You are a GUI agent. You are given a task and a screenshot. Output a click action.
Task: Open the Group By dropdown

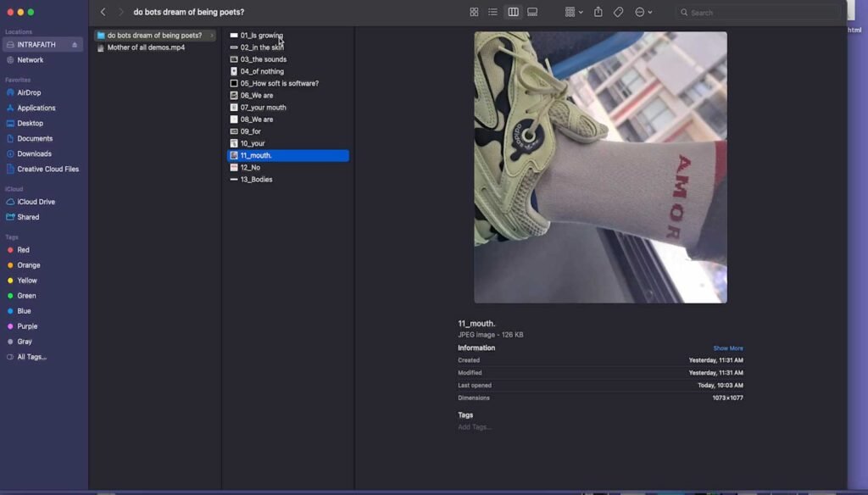pyautogui.click(x=574, y=12)
